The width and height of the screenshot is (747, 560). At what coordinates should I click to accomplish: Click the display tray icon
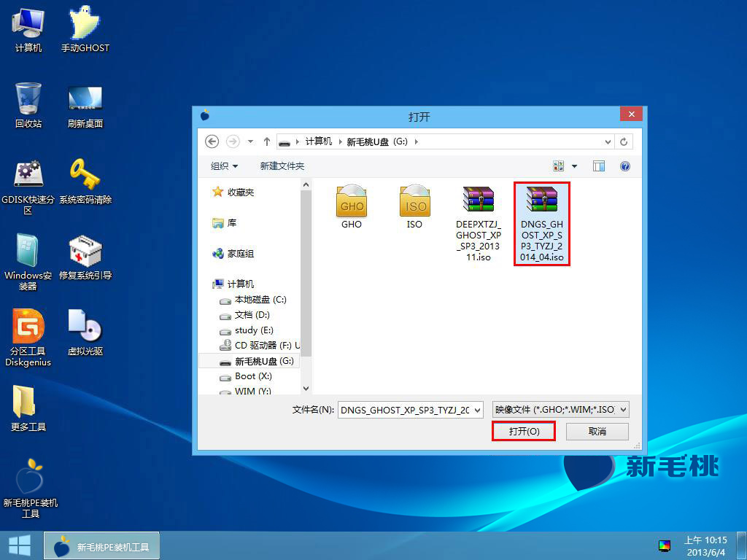click(x=664, y=545)
